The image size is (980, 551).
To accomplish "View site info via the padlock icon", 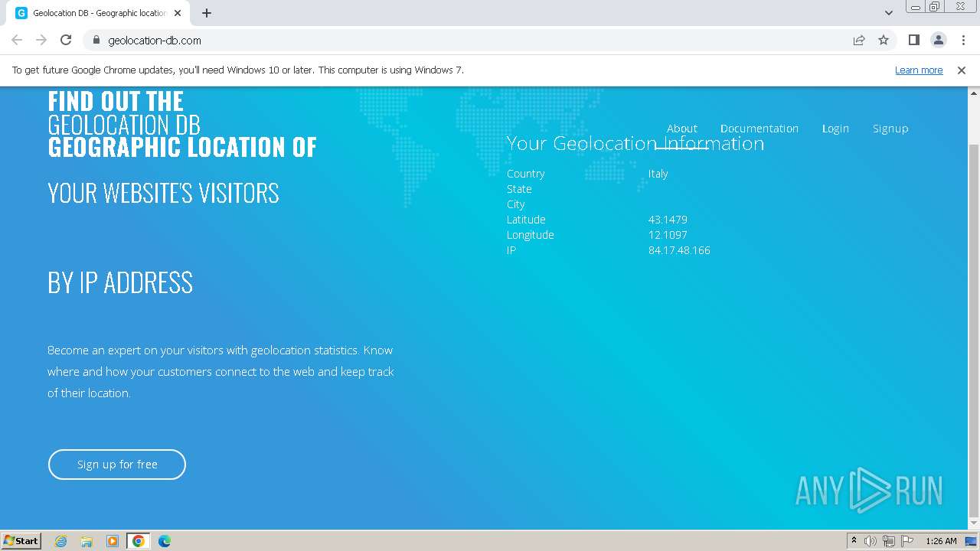I will click(96, 40).
